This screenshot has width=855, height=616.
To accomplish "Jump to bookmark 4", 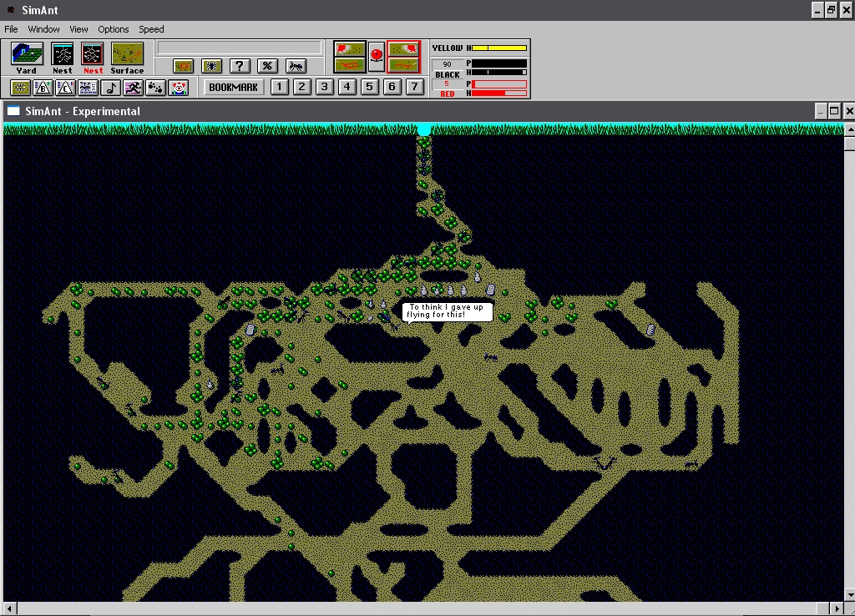I will tap(347, 87).
